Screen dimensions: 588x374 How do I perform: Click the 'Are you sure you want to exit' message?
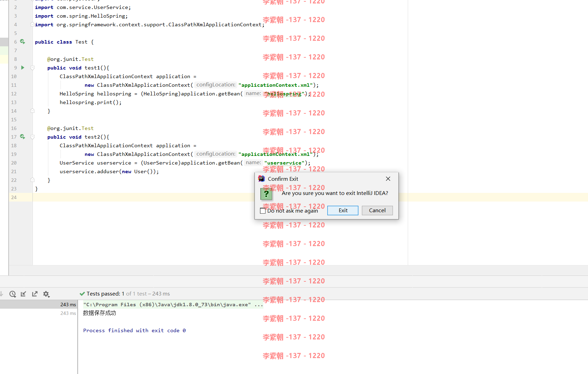pyautogui.click(x=335, y=193)
